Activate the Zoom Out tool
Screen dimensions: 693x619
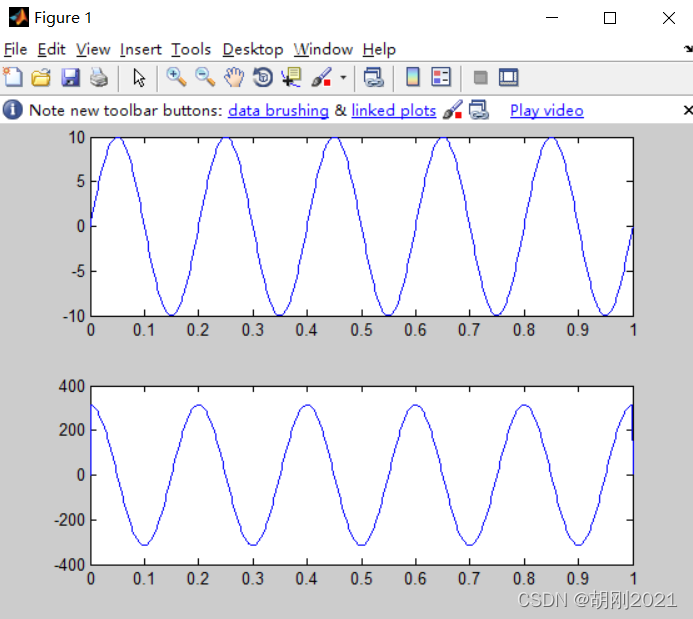[205, 77]
